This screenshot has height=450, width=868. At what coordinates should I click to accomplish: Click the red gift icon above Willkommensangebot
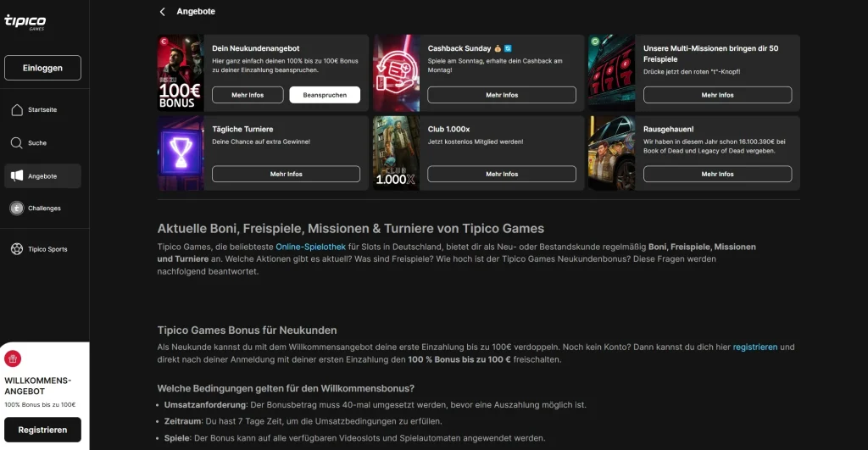pyautogui.click(x=13, y=358)
